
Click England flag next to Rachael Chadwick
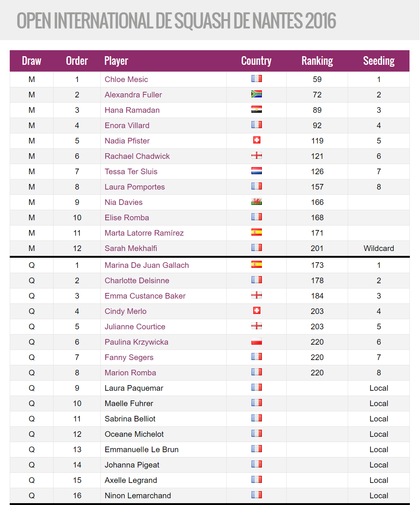coord(257,155)
